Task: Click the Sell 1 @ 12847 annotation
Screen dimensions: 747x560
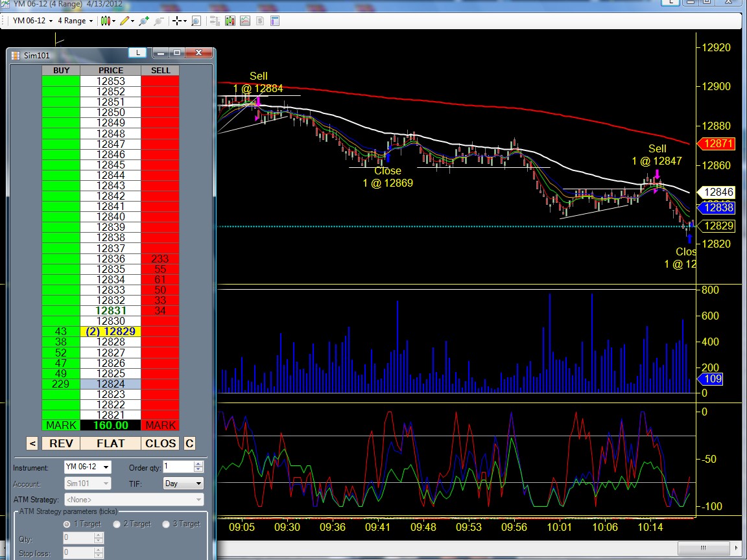Action: point(657,155)
